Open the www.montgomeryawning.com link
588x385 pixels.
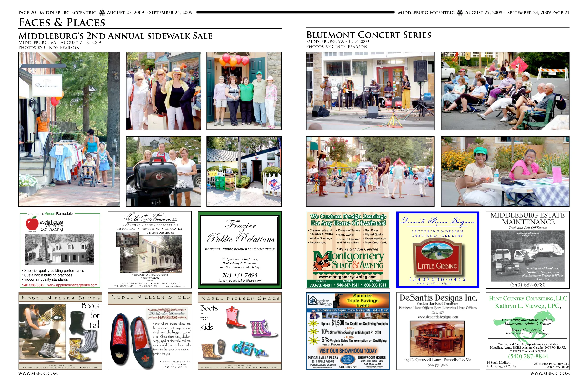tap(348, 277)
